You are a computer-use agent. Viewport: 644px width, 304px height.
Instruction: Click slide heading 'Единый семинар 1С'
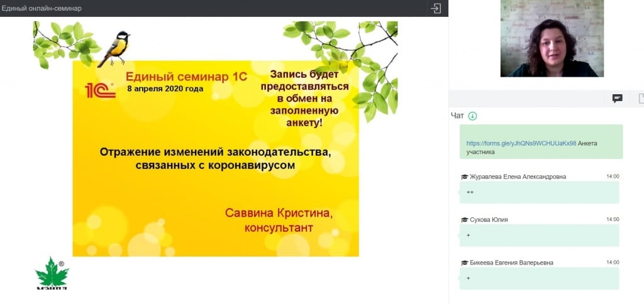point(186,77)
